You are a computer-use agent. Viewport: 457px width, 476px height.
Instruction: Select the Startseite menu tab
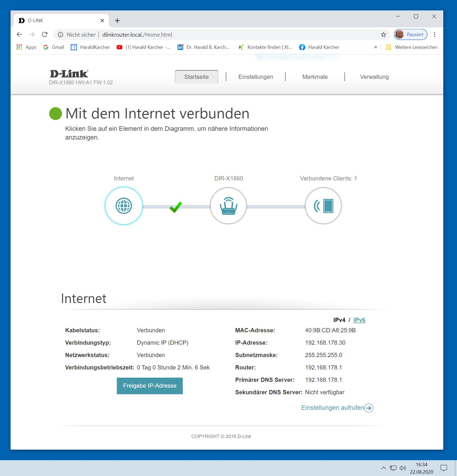point(196,77)
